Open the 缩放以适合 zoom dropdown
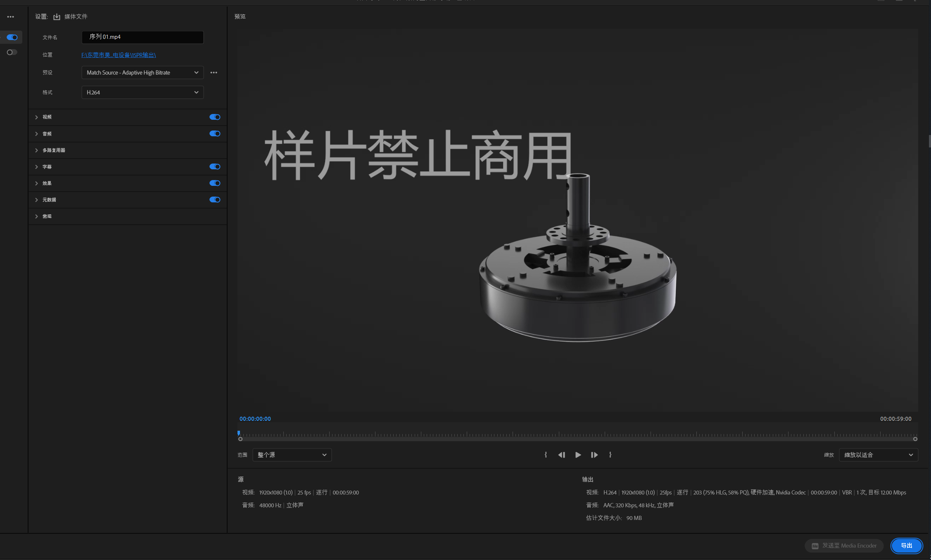This screenshot has width=931, height=560. [x=878, y=455]
